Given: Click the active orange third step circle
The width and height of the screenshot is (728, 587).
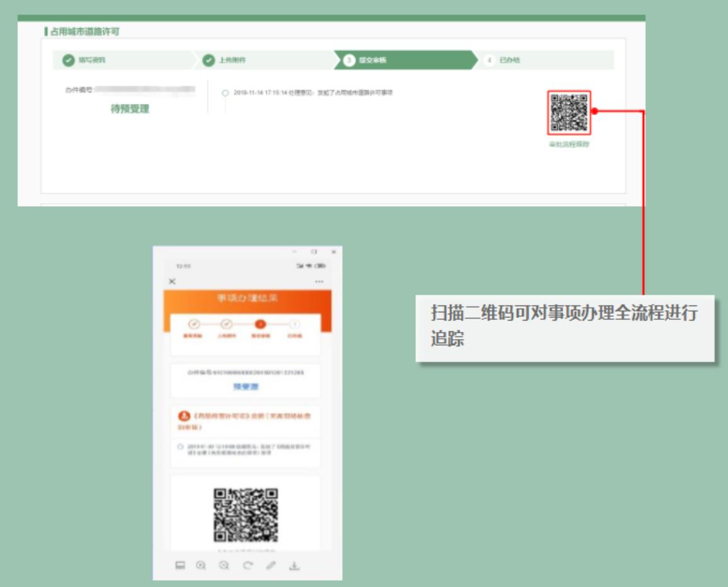Looking at the screenshot, I should (x=260, y=324).
